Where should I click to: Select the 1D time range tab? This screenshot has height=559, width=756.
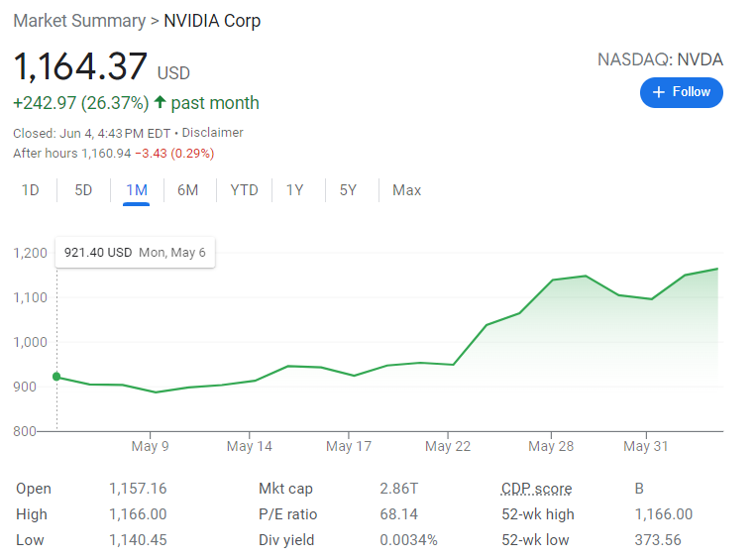click(30, 190)
